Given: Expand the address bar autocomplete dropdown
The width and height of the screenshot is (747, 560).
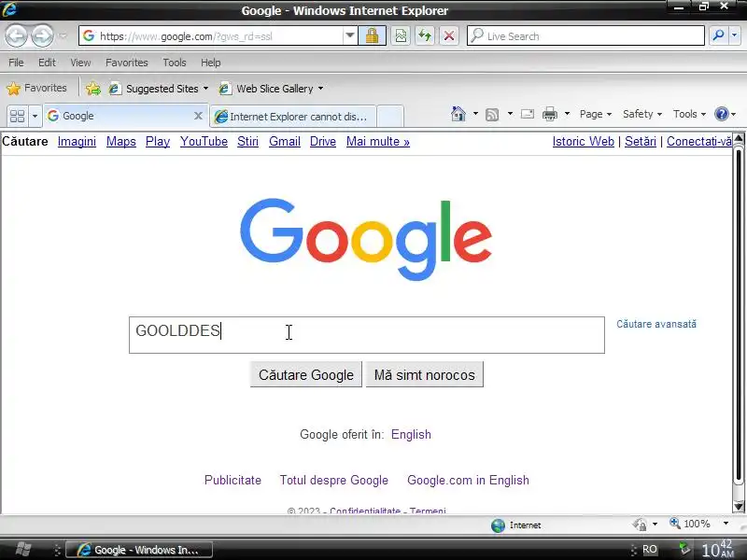Looking at the screenshot, I should [x=350, y=35].
